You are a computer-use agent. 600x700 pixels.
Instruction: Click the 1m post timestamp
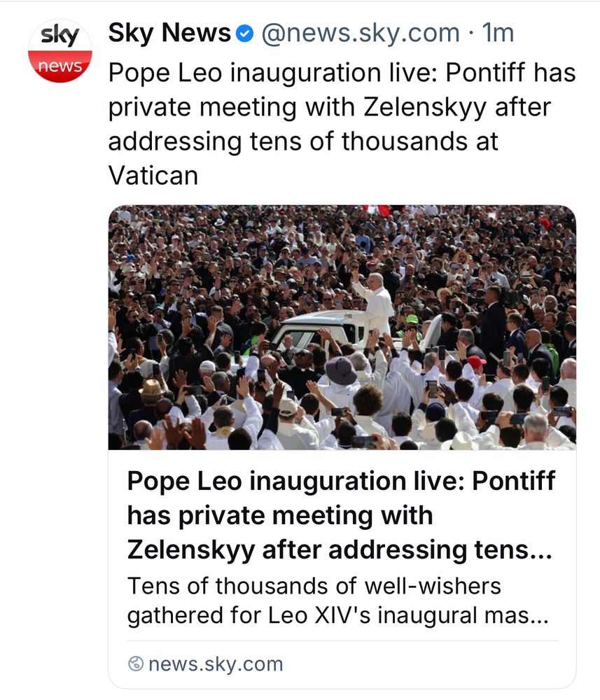[498, 33]
